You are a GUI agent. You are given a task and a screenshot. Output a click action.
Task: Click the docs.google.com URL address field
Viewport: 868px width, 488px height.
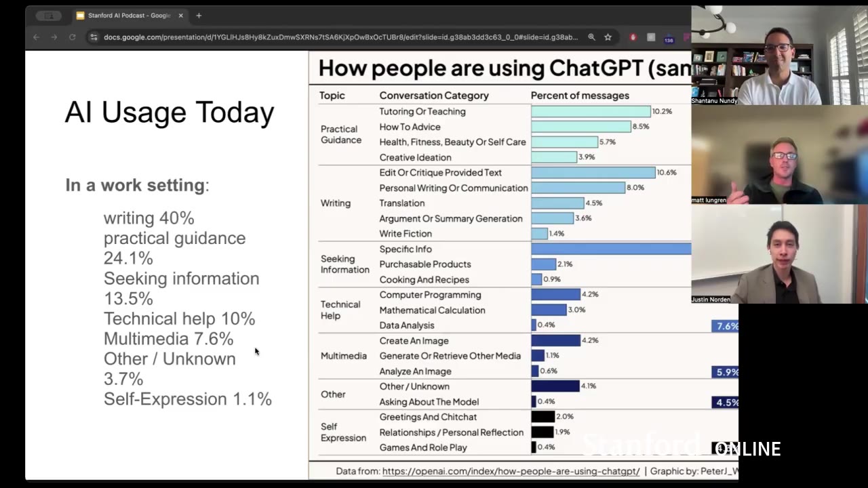339,37
